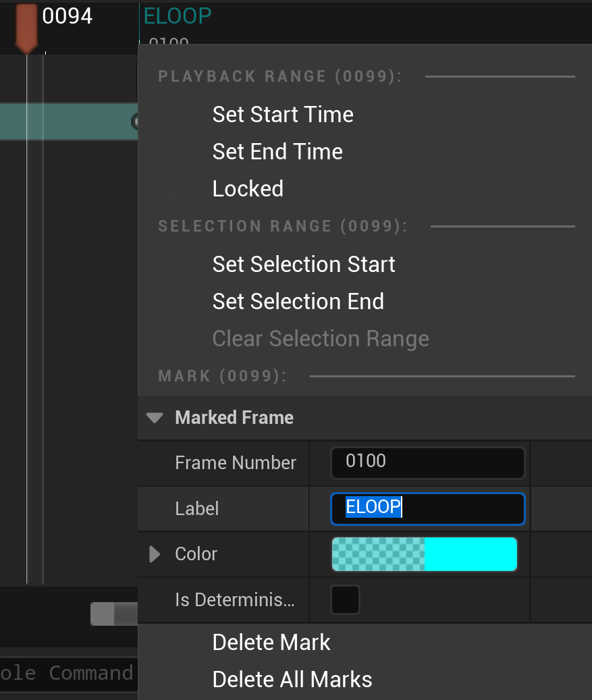Click the teal track section bar
This screenshot has width=592, height=700.
(x=68, y=122)
